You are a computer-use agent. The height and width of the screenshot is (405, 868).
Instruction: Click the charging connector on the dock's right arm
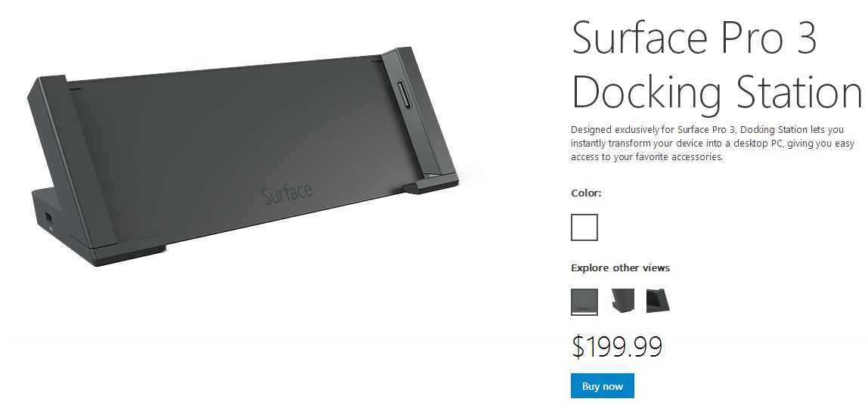pyautogui.click(x=402, y=98)
